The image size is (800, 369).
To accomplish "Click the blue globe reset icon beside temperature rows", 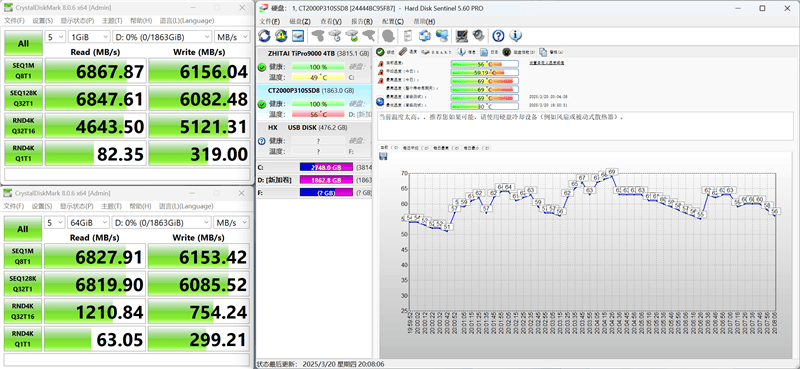I will [381, 102].
